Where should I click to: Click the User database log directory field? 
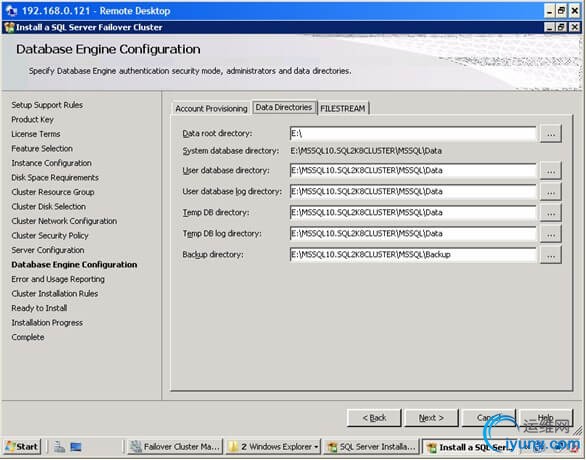click(x=413, y=191)
